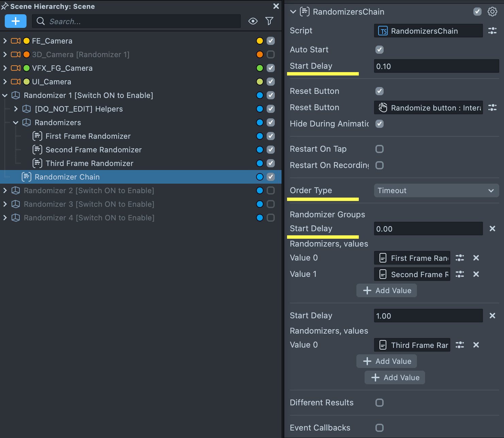Collapse the Randomizers group in hierarchy
The width and height of the screenshot is (504, 438).
(16, 122)
